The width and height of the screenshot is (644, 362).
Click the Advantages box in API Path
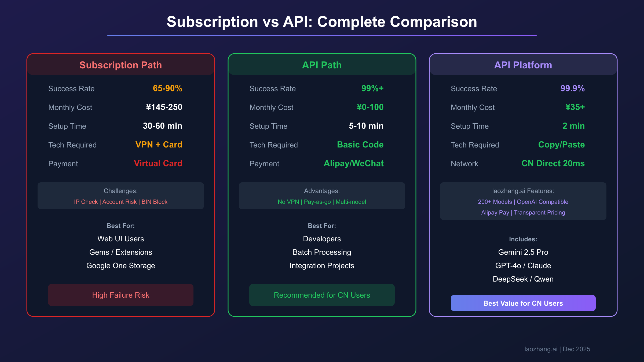click(322, 196)
